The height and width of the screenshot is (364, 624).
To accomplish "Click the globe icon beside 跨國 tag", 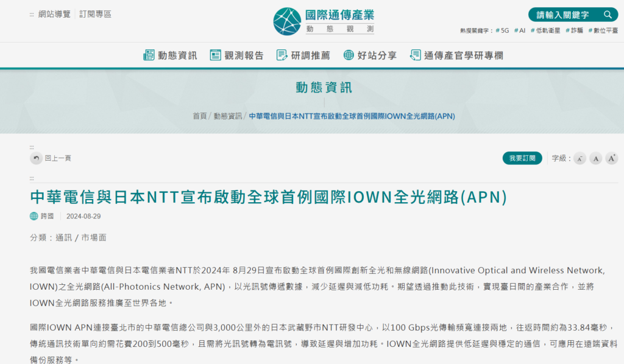I will click(x=34, y=217).
